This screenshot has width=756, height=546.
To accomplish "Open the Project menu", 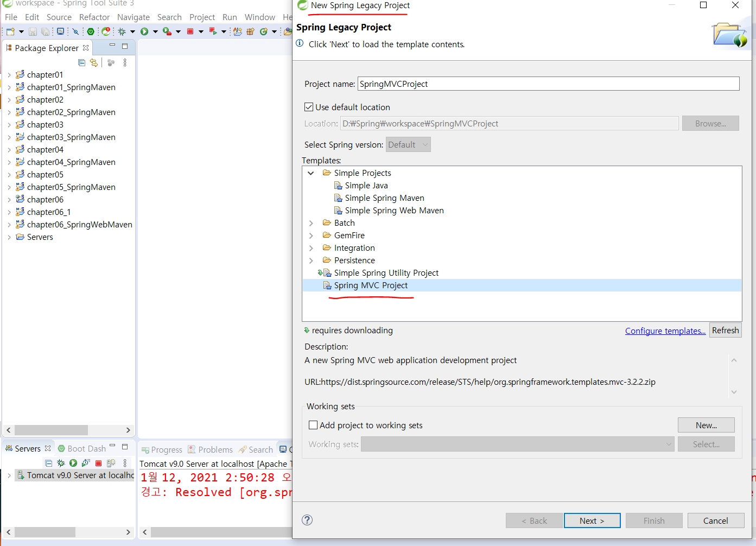I will 202,17.
